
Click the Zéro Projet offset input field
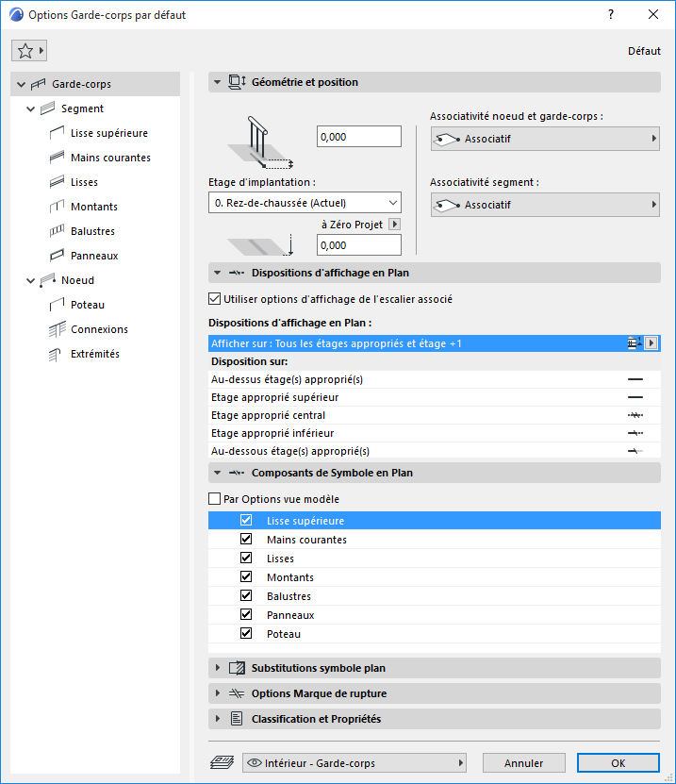[358, 245]
